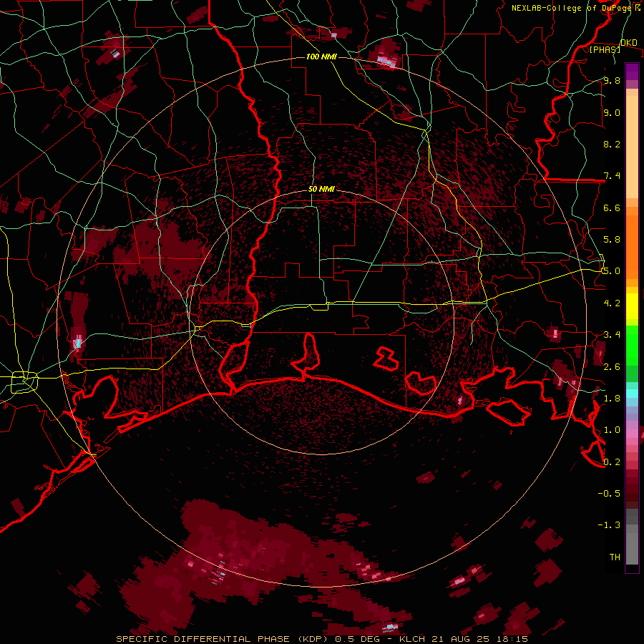This screenshot has height=644, width=644.
Task: Pick the peach color bar segment near 8.2
Action: coord(632,147)
